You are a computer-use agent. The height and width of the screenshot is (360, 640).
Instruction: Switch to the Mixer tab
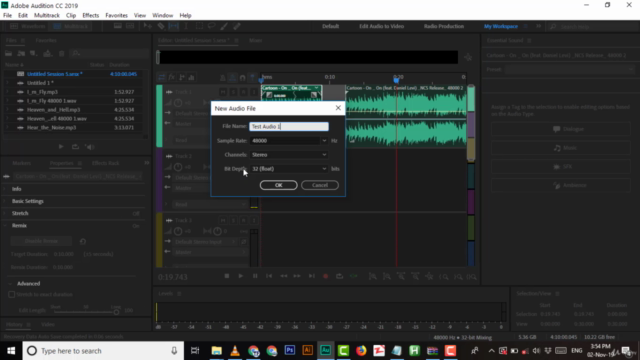pos(256,40)
